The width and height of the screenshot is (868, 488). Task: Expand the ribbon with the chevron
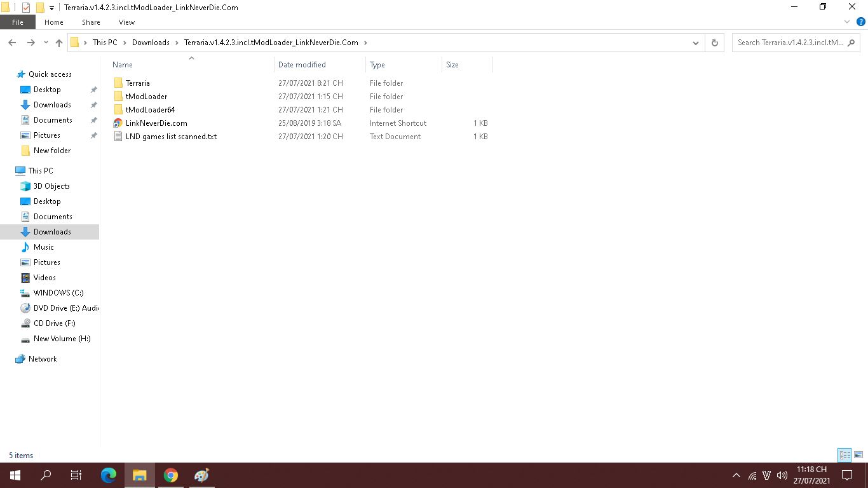tap(847, 22)
